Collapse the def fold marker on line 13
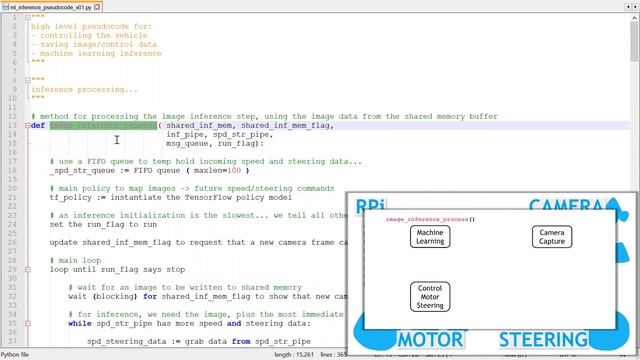This screenshot has width=640, height=360. pyautogui.click(x=28, y=125)
